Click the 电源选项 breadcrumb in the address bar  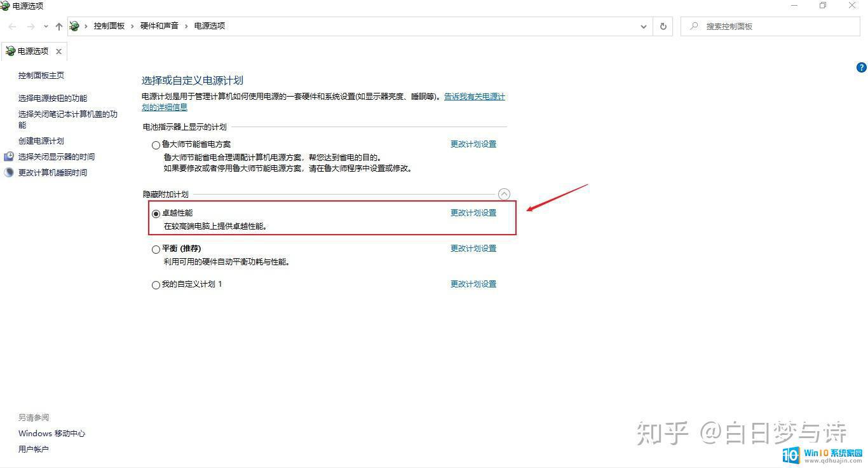[210, 26]
